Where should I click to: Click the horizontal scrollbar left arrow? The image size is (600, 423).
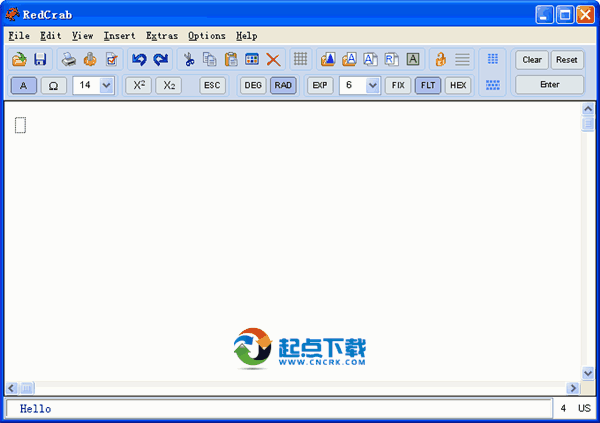click(x=11, y=388)
